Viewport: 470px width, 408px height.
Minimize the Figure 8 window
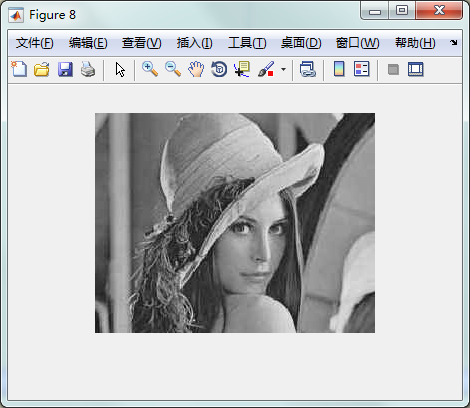point(375,11)
